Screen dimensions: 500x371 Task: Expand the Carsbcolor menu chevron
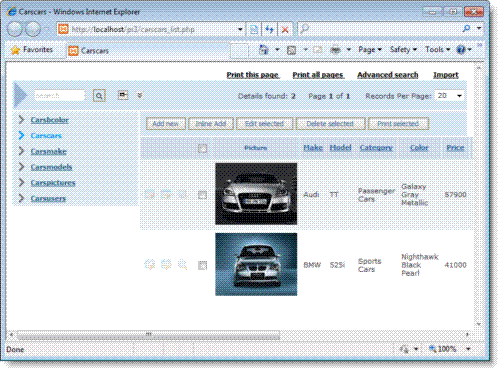pyautogui.click(x=21, y=120)
